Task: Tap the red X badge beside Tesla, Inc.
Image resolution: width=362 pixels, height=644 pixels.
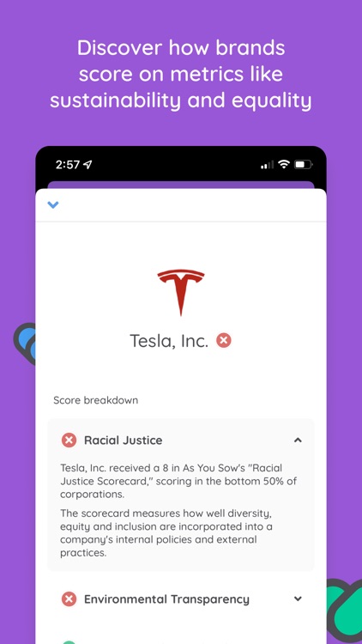Action: [x=224, y=341]
